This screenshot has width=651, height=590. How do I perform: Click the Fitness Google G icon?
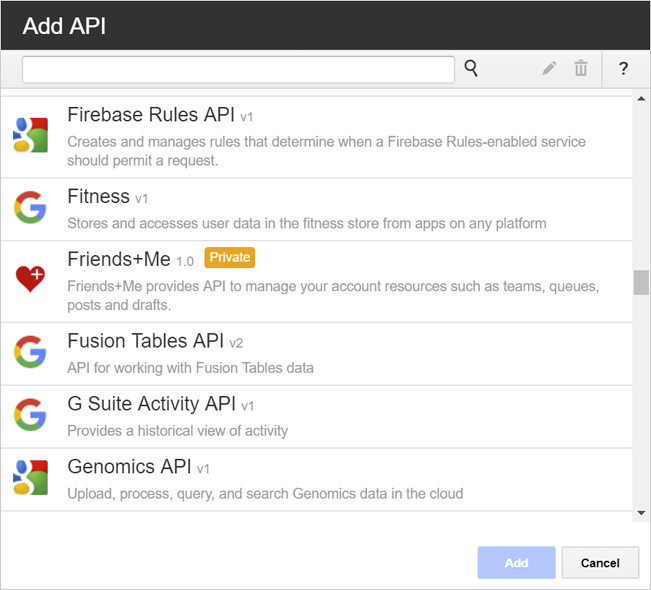(30, 208)
